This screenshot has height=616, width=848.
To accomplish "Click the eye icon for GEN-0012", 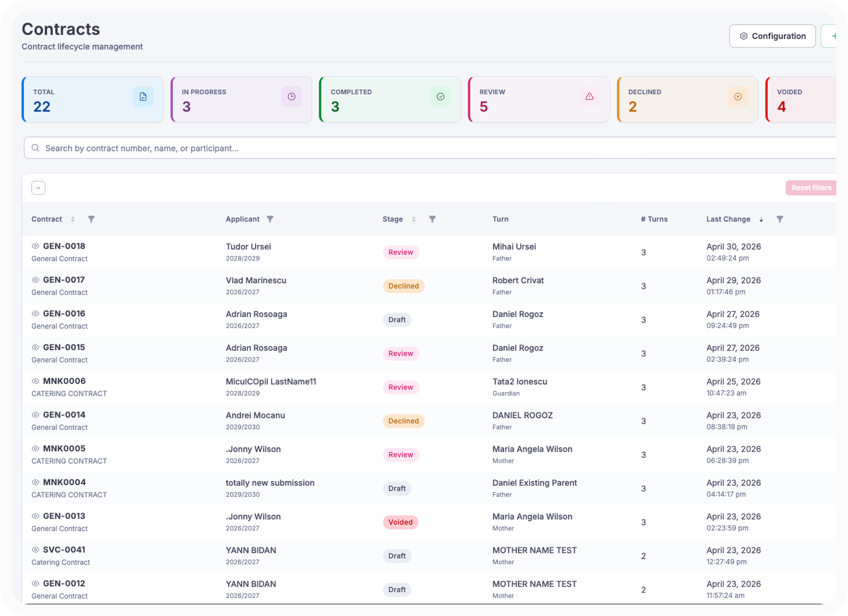I will [x=36, y=583].
